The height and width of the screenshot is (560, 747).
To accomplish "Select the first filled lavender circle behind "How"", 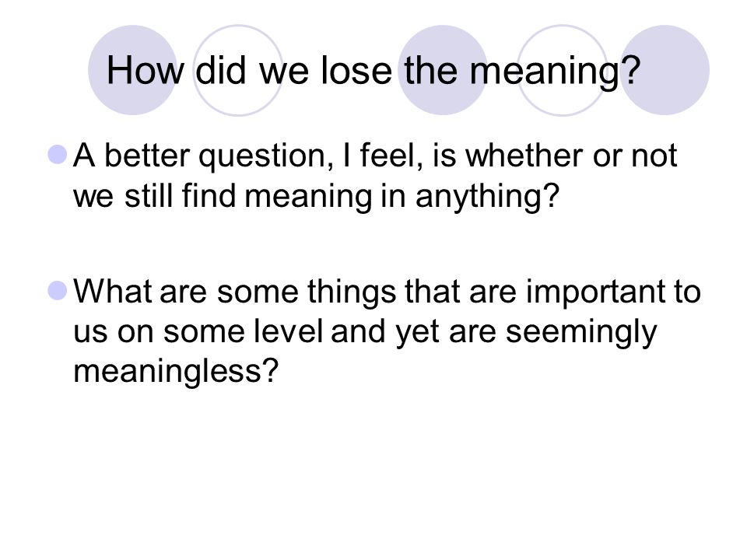I will [x=132, y=70].
